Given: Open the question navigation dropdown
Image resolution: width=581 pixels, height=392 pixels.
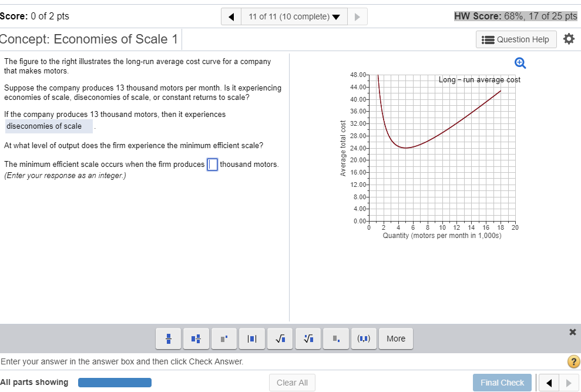Looking at the screenshot, I should 294,16.
